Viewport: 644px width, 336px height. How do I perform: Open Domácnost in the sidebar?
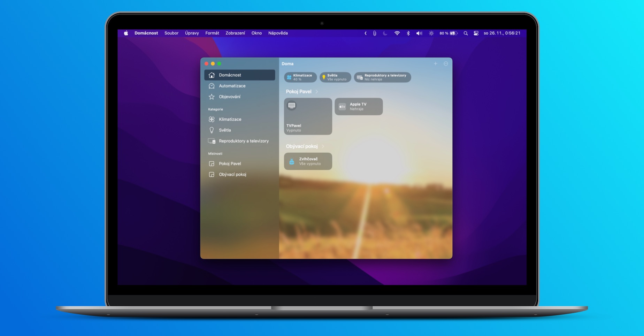click(x=239, y=75)
